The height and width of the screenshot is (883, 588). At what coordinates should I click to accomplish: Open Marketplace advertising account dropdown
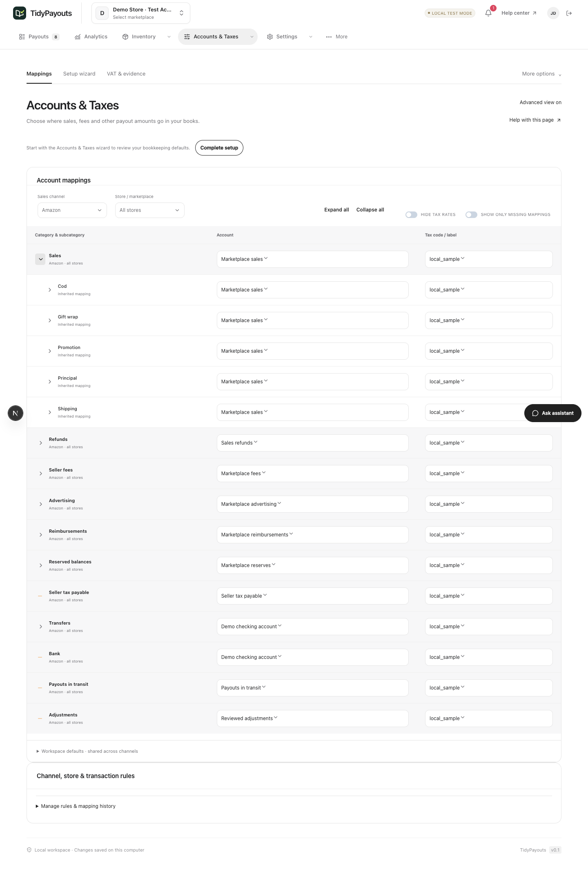pos(312,504)
